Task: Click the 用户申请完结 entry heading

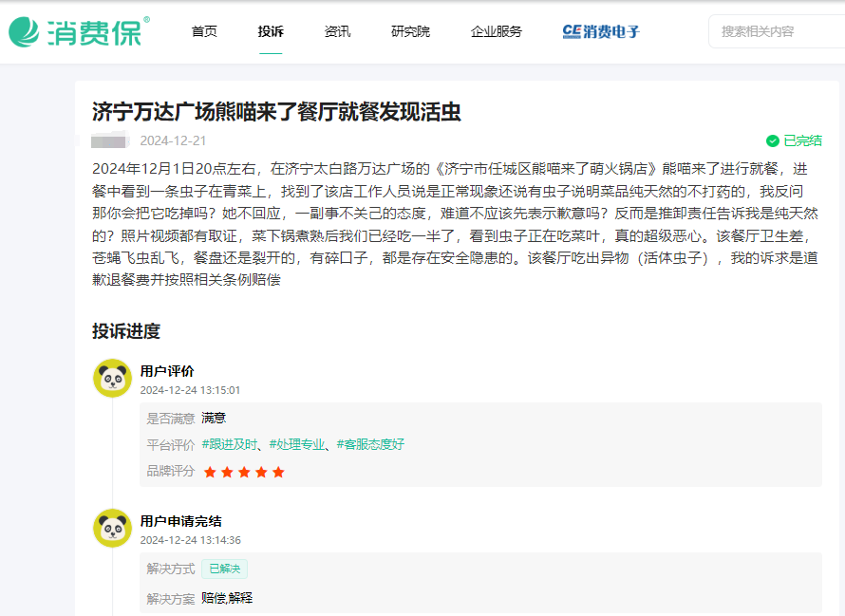Action: (x=180, y=521)
